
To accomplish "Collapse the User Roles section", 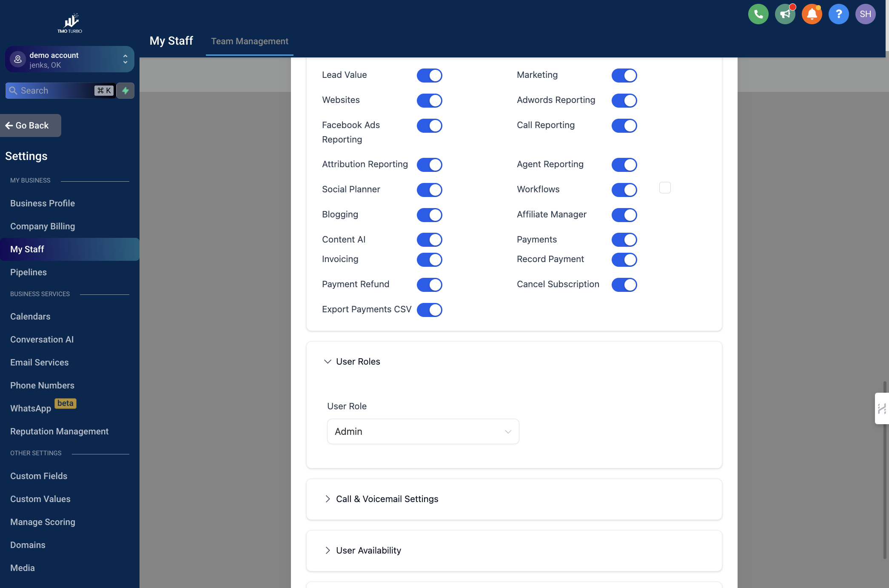I will 352,362.
